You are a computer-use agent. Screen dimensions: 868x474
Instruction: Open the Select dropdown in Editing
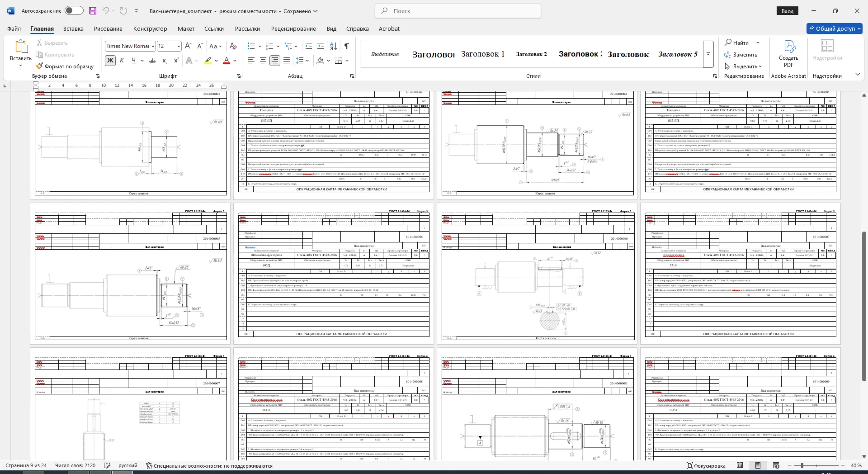(x=744, y=66)
